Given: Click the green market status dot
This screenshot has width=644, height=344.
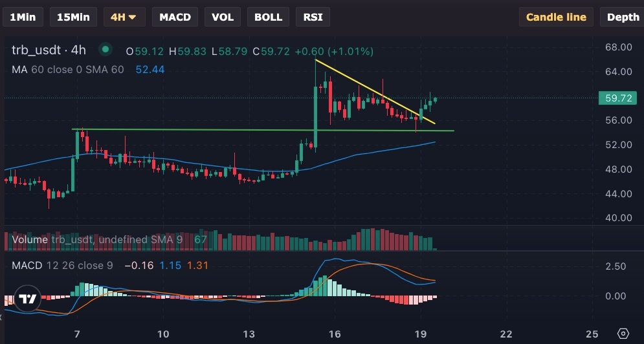Looking at the screenshot, I should [105, 50].
